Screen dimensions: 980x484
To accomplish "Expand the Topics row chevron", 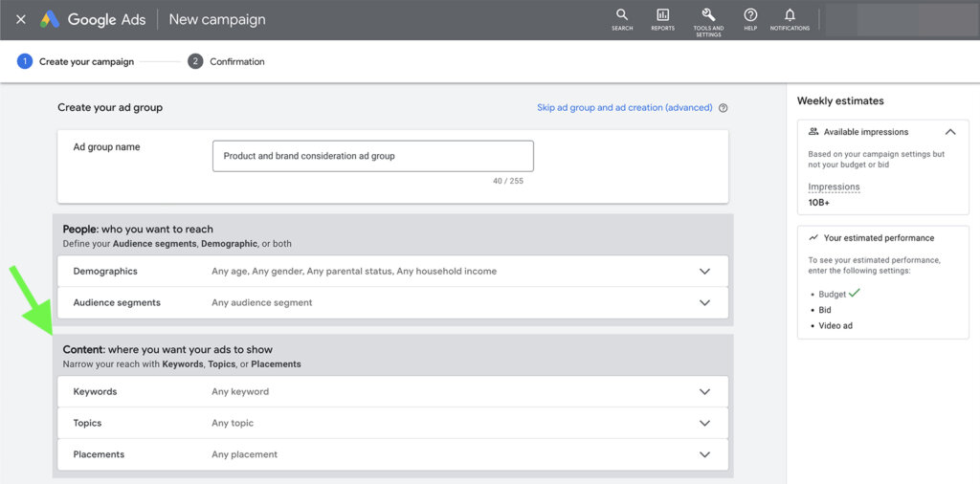I will point(705,423).
